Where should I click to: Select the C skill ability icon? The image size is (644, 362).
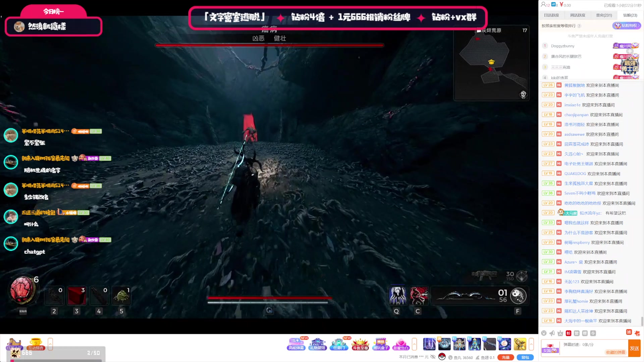point(419,296)
